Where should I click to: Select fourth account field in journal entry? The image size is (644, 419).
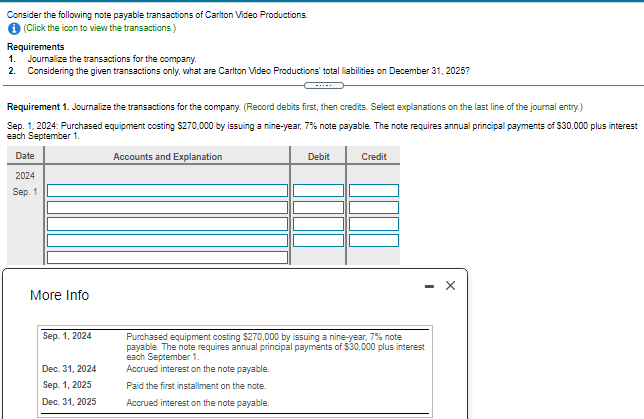pyautogui.click(x=168, y=240)
